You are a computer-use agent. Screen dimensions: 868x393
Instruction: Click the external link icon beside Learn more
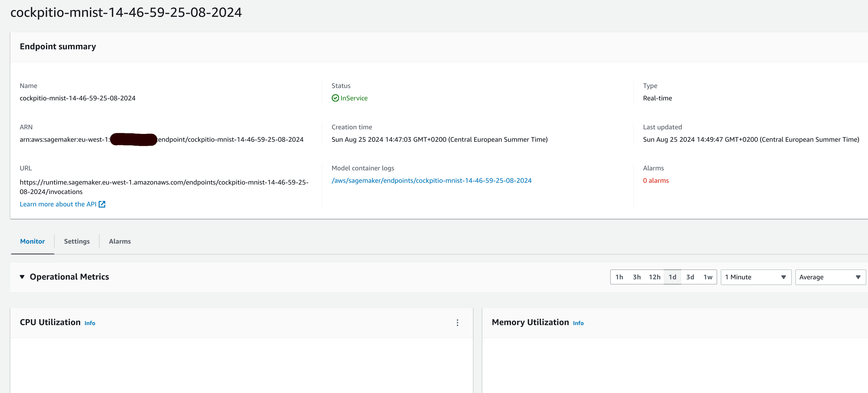(x=102, y=204)
